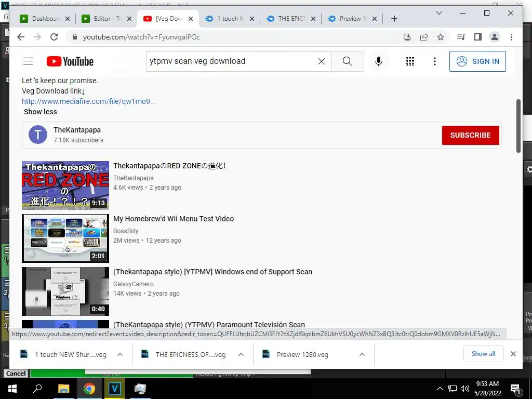This screenshot has height=399, width=532.
Task: Search with your voice microphone icon
Action: coord(379,61)
